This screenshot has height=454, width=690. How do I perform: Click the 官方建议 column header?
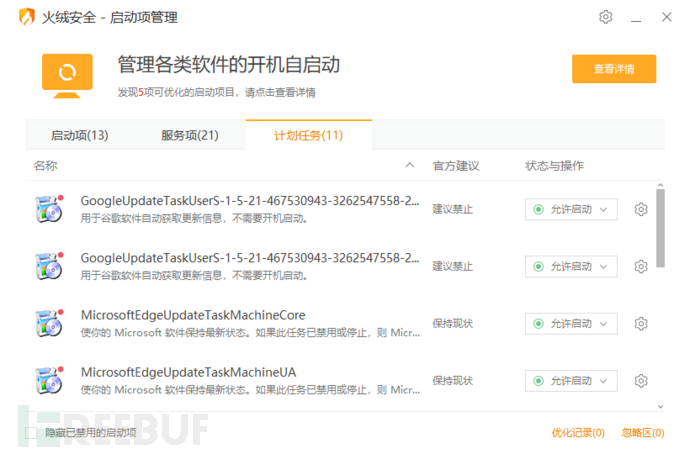[456, 166]
